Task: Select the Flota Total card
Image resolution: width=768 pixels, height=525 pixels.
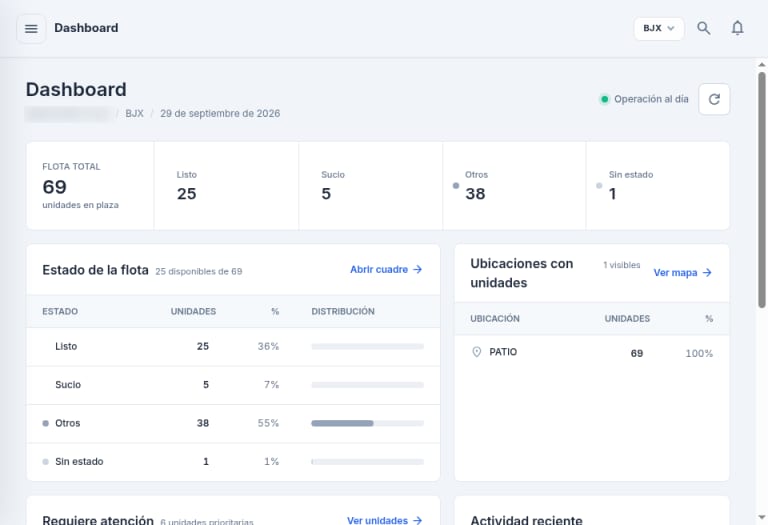Action: [x=91, y=186]
